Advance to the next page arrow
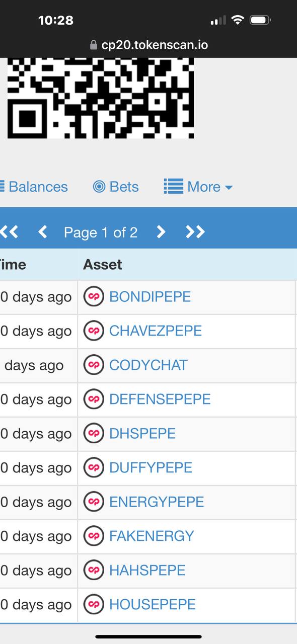Viewport: 297px width, 644px height. click(x=161, y=232)
